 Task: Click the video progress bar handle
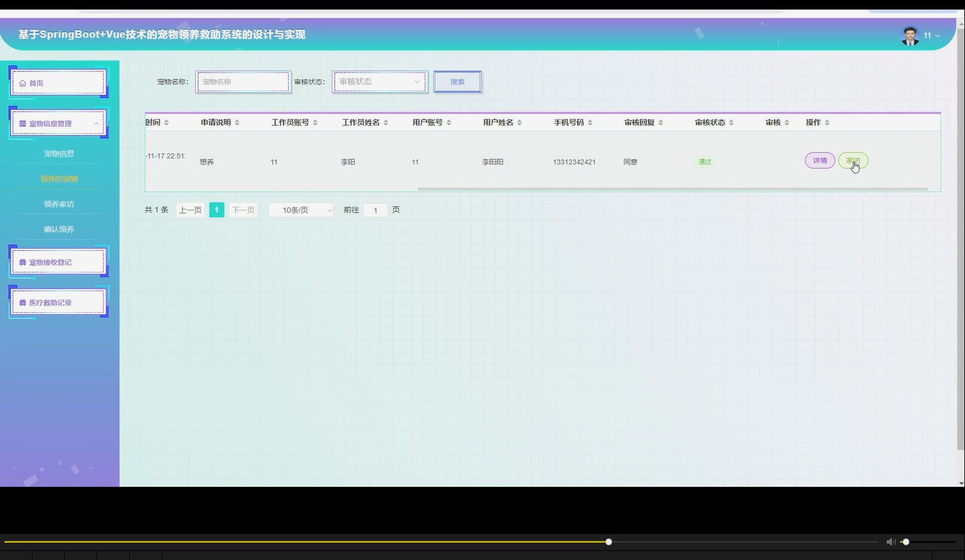[x=608, y=542]
